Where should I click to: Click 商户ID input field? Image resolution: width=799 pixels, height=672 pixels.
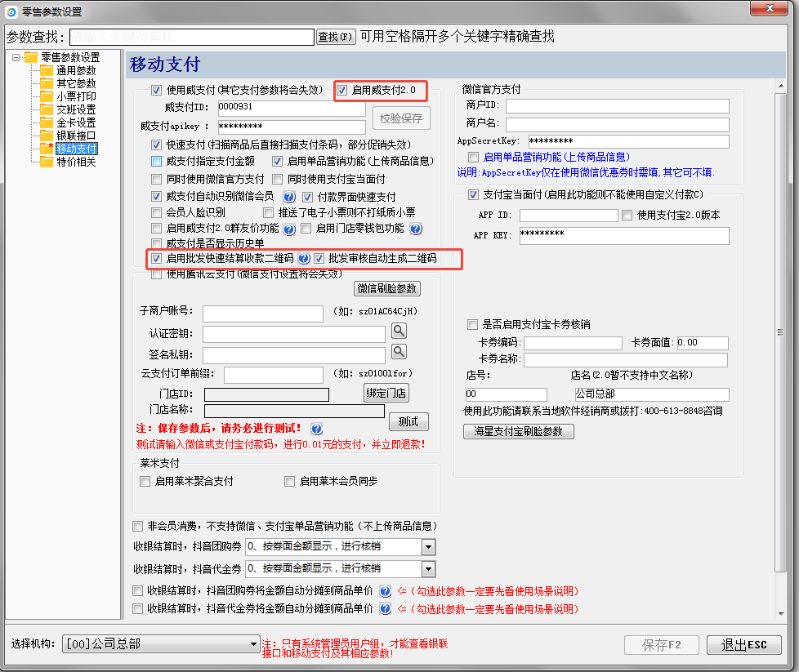pos(617,106)
